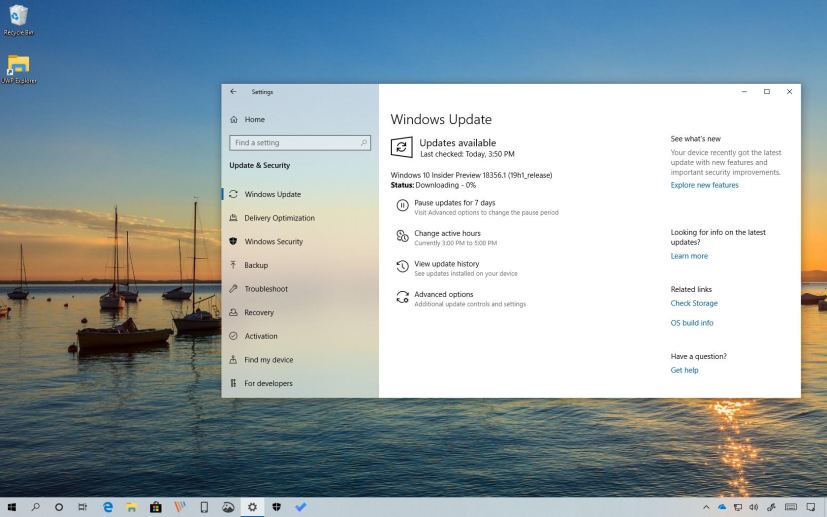Click the Get help link
827x517 pixels.
(685, 370)
